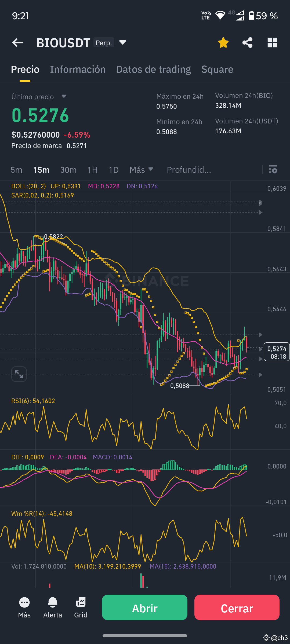Tap the SAR(0,02, 0,2) indicator label

pyautogui.click(x=42, y=195)
